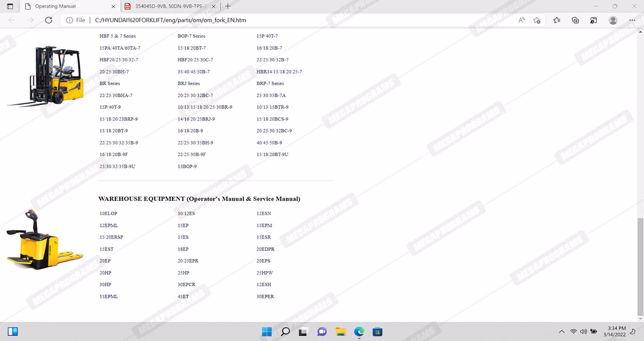Refresh the Operating Manual page
This screenshot has height=341, width=644.
(x=49, y=20)
